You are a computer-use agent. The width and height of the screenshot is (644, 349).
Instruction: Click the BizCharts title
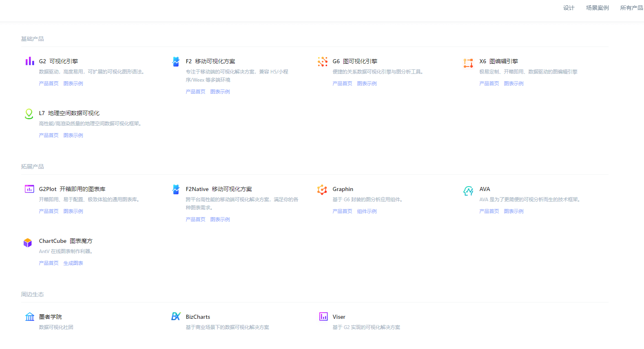pos(198,317)
